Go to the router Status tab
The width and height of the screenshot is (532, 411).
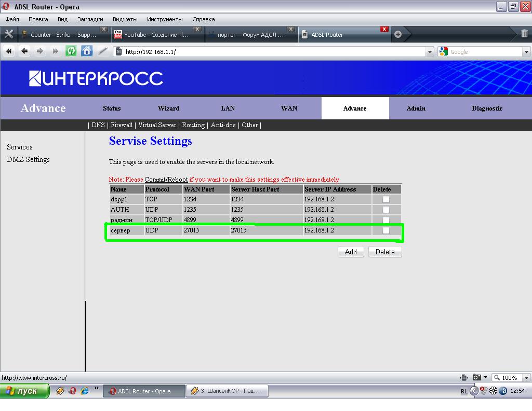112,108
